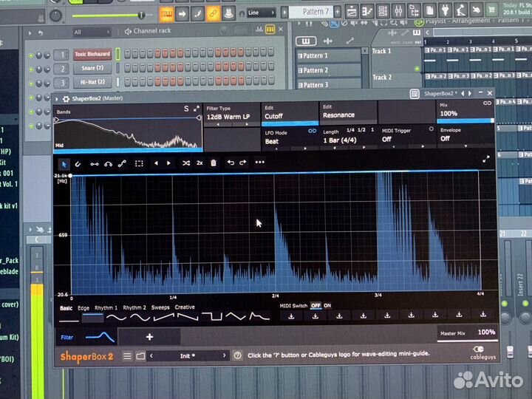532x399 pixels.
Task: Toggle the Mix link chain icon
Action: click(487, 103)
